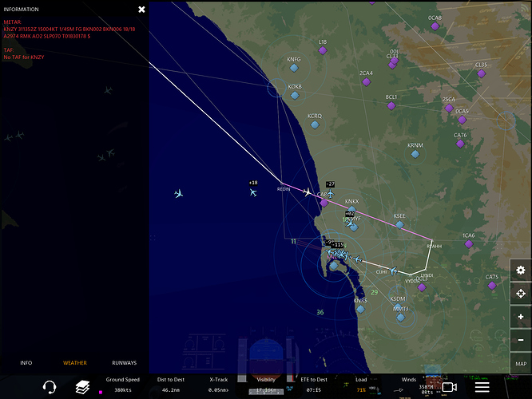Select the KNFG airport marker

coord(294,68)
